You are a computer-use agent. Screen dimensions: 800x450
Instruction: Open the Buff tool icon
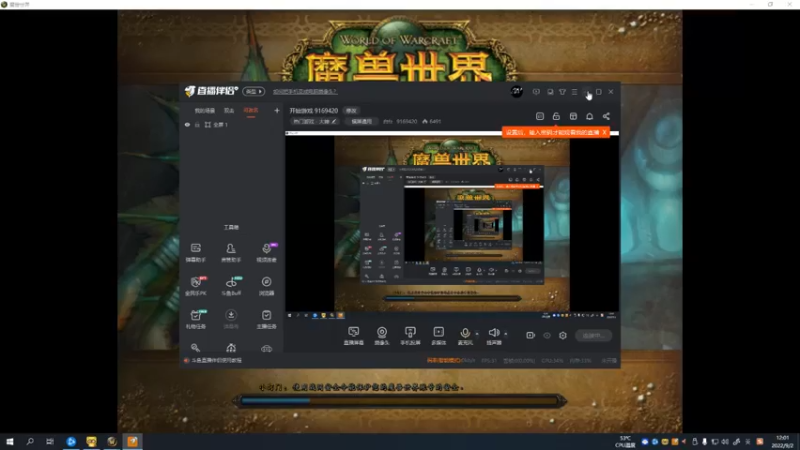231,286
